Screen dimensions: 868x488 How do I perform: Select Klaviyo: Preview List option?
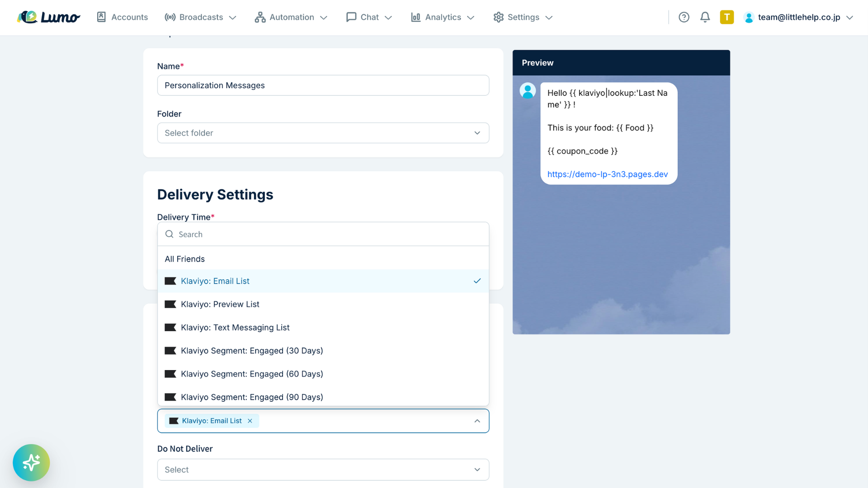323,304
